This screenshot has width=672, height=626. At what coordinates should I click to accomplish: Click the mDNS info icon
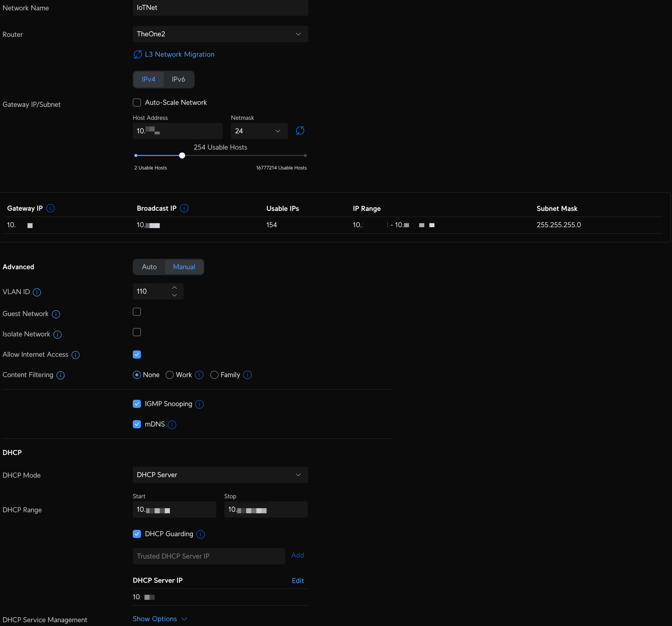point(172,424)
